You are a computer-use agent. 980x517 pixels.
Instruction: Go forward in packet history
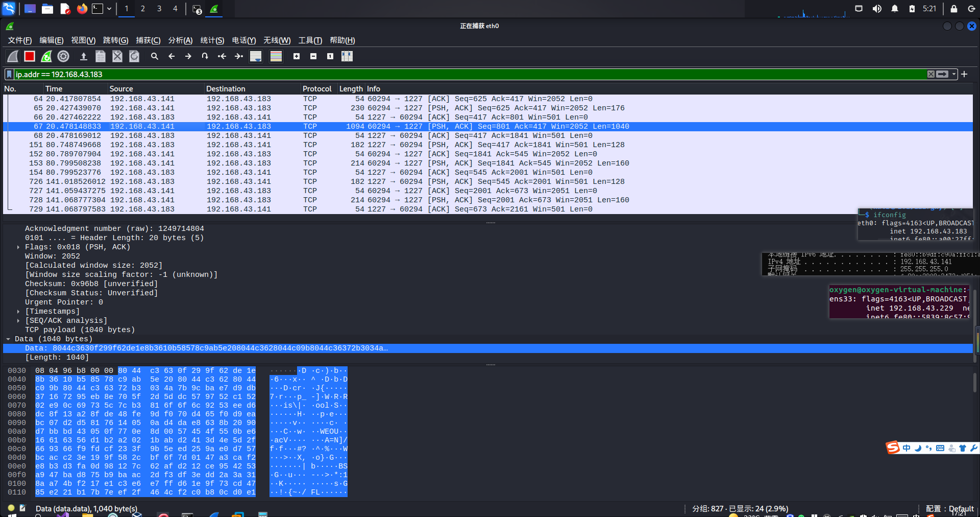point(188,56)
